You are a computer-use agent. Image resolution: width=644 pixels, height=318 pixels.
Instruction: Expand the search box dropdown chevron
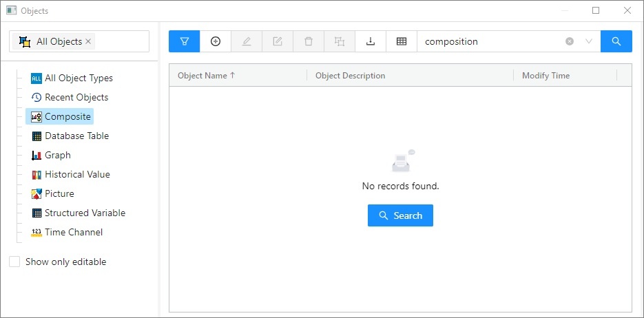[589, 41]
